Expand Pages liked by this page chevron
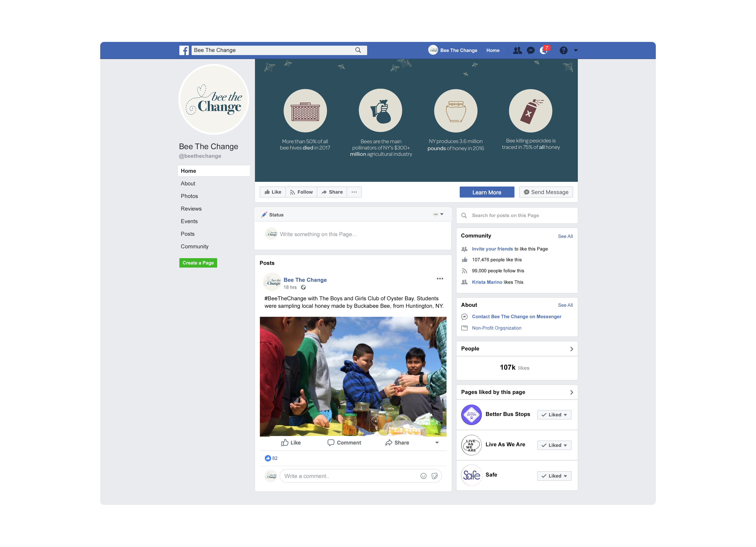The width and height of the screenshot is (756, 547). tap(572, 392)
